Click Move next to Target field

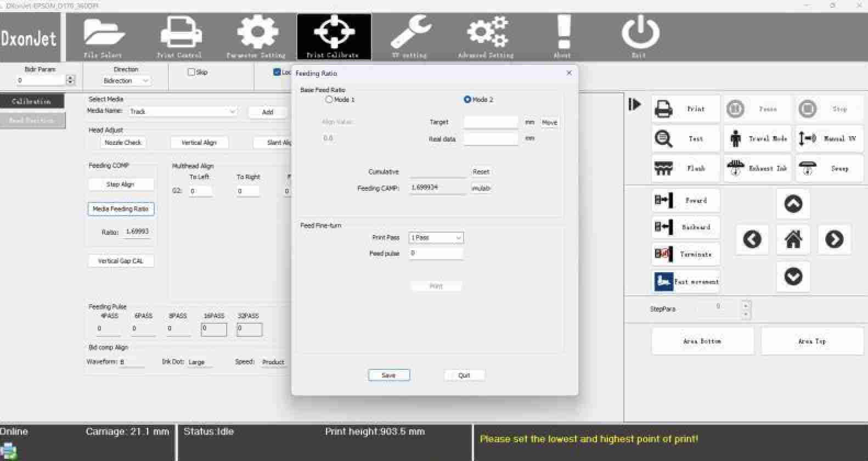[549, 122]
